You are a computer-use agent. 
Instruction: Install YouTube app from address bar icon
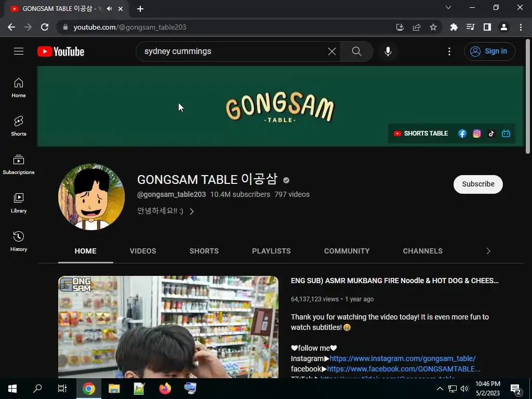tap(400, 27)
